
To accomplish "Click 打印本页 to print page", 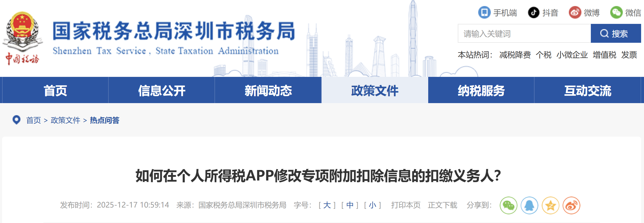I will 406,205.
